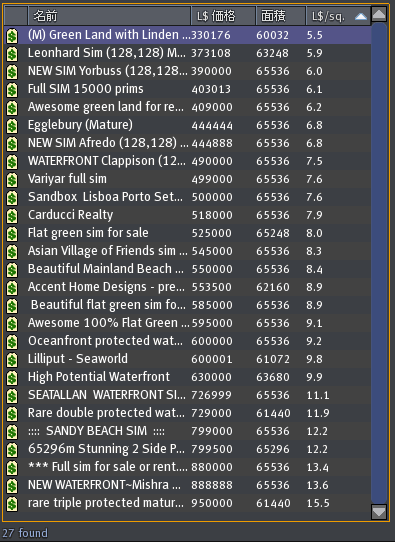395x542 pixels.
Task: Click the for-sale icon beside Flat green sim for sale
Action: pyautogui.click(x=12, y=234)
